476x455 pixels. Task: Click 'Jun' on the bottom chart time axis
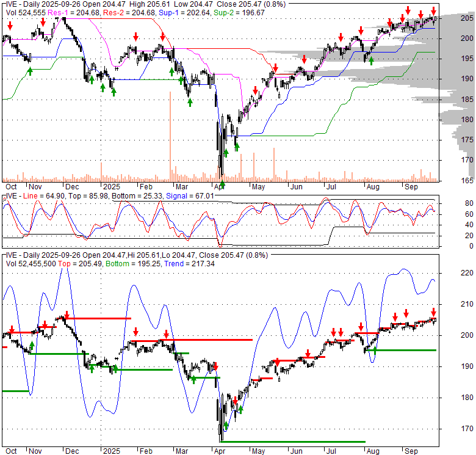pyautogui.click(x=297, y=451)
